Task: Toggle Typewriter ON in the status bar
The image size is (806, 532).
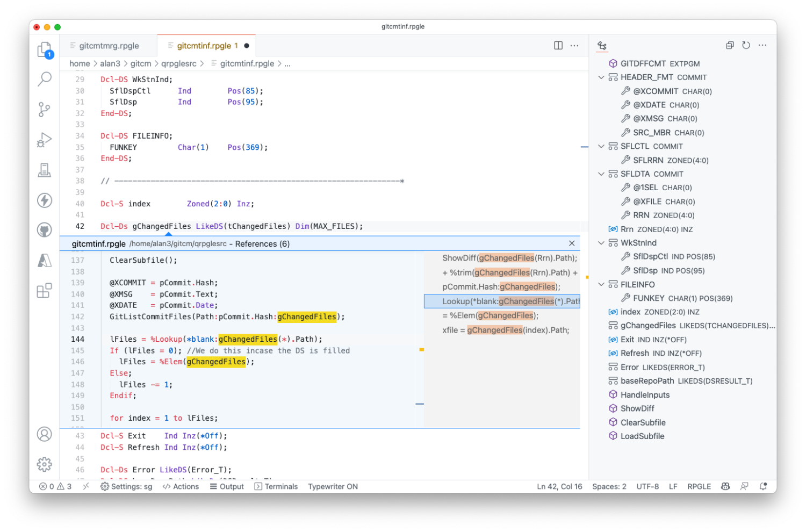Action: coord(333,486)
